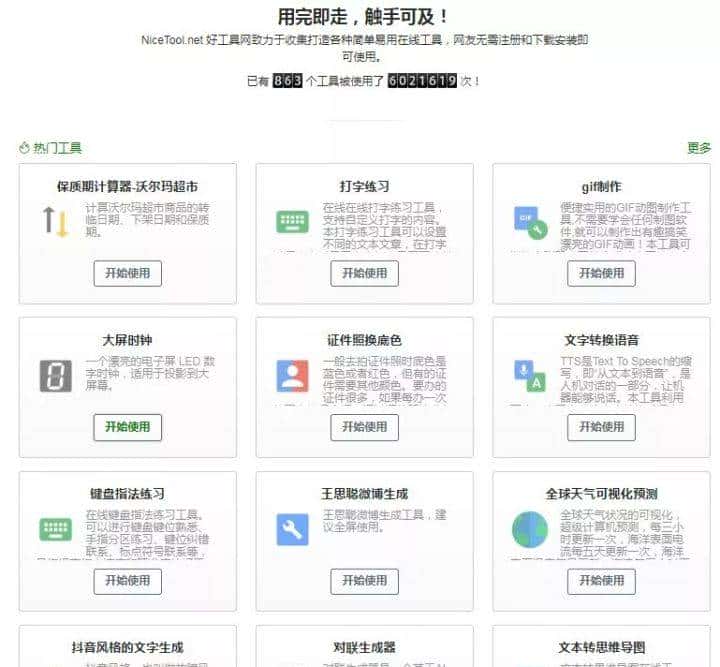
Task: Click the 文字转换语音 microphone icon
Action: point(530,376)
